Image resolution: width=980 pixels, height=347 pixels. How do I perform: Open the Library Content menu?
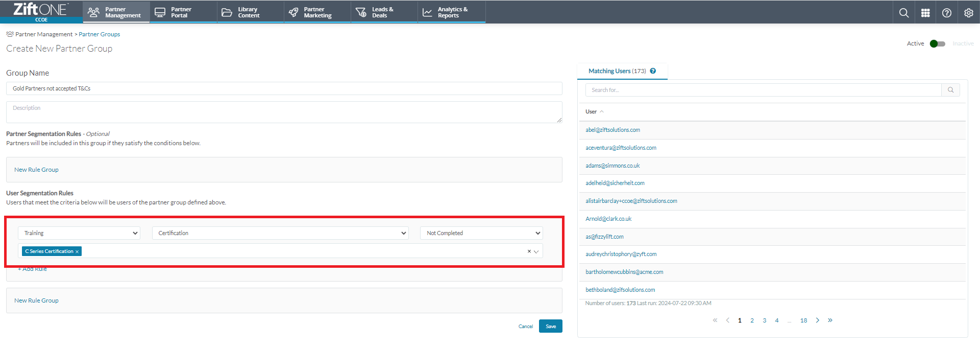coord(250,12)
